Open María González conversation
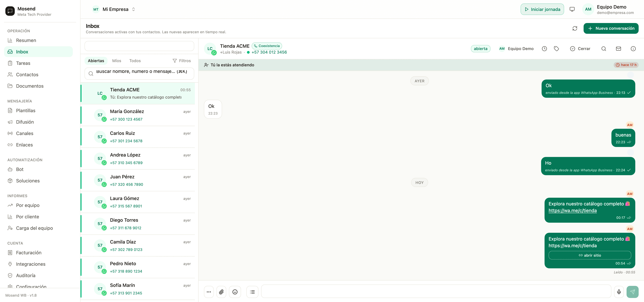 click(x=138, y=115)
